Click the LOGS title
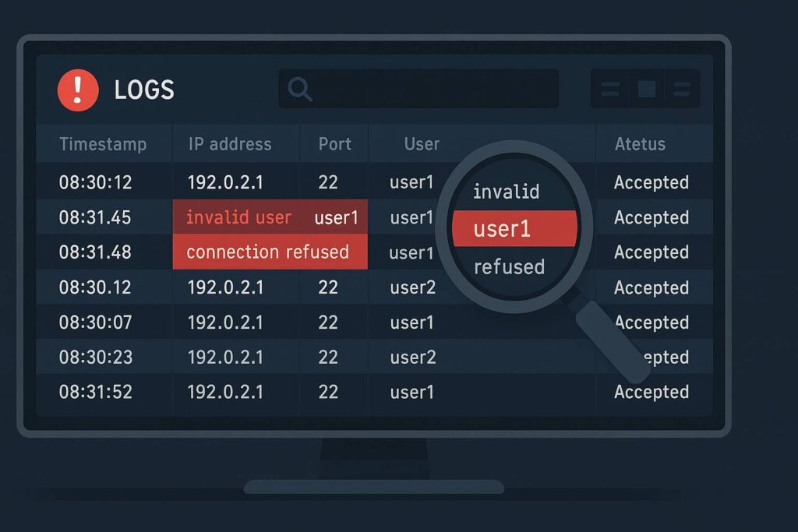798x532 pixels. coord(144,90)
